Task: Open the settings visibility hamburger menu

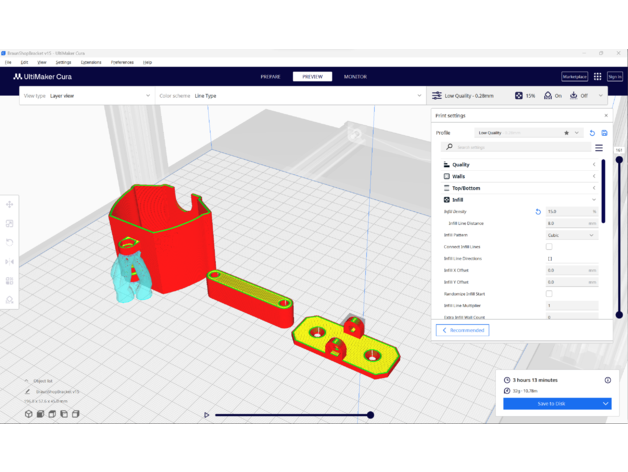Action: [599, 148]
